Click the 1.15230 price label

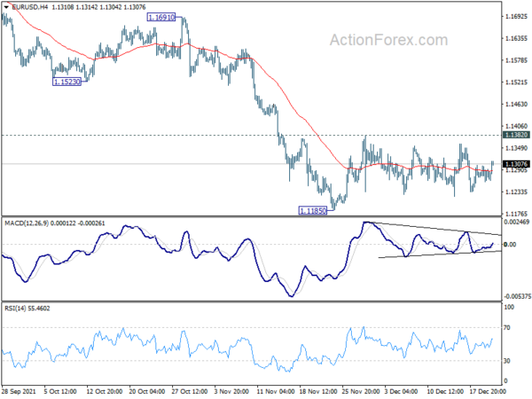[66, 82]
